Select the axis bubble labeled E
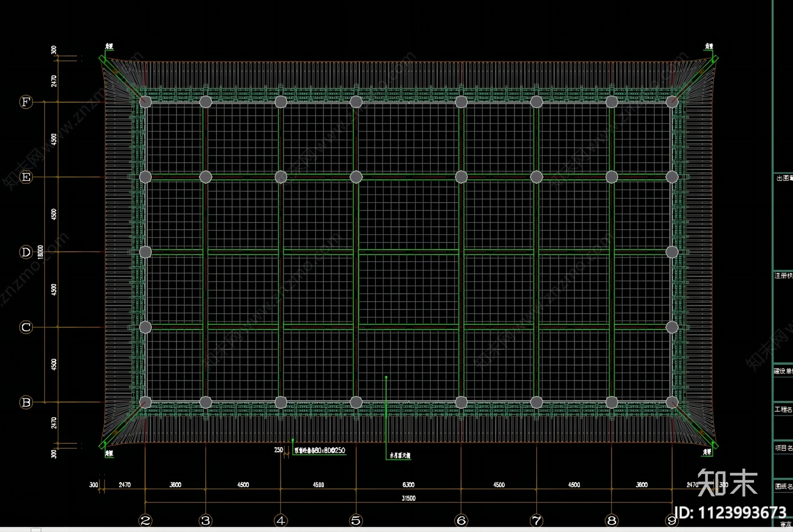Image resolution: width=793 pixels, height=532 pixels. pos(26,177)
